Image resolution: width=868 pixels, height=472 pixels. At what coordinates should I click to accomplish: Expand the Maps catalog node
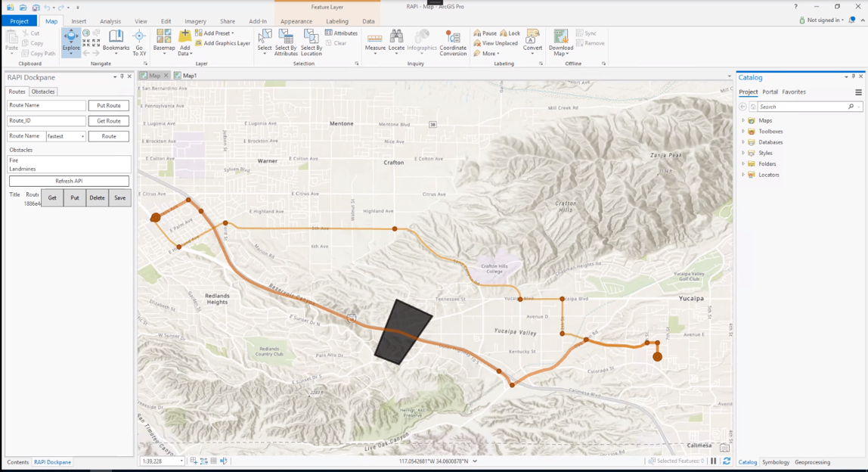point(743,120)
